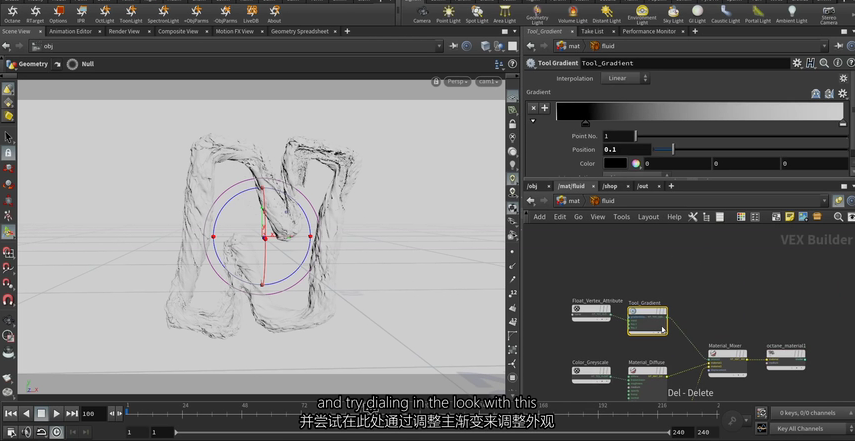The image size is (855, 441).
Task: Open the Persp viewport menu
Action: 457,81
